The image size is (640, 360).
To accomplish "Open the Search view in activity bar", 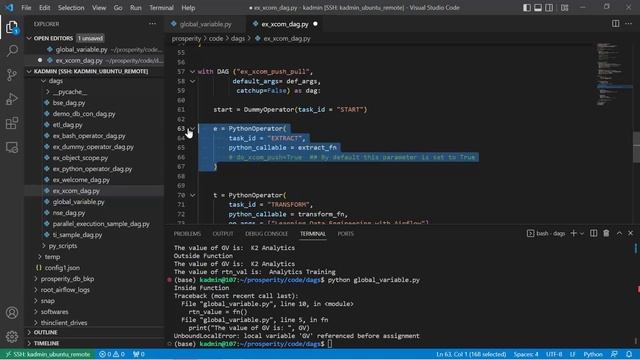I will click(x=12, y=51).
